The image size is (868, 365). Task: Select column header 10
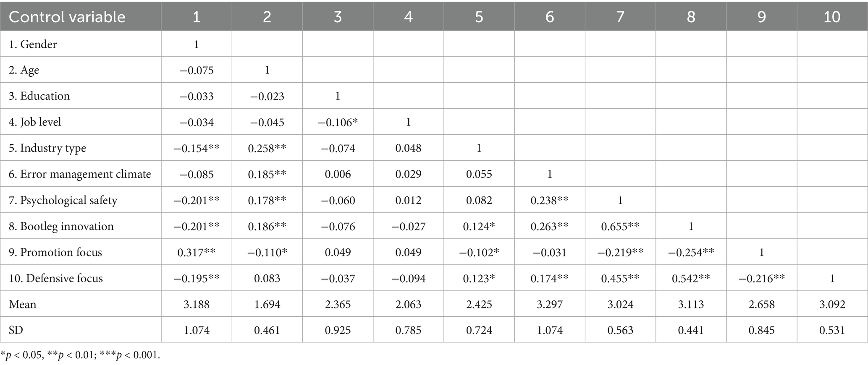(x=832, y=17)
